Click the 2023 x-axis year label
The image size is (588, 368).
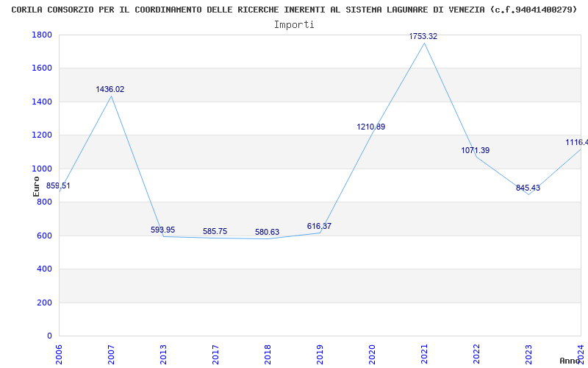click(x=528, y=354)
